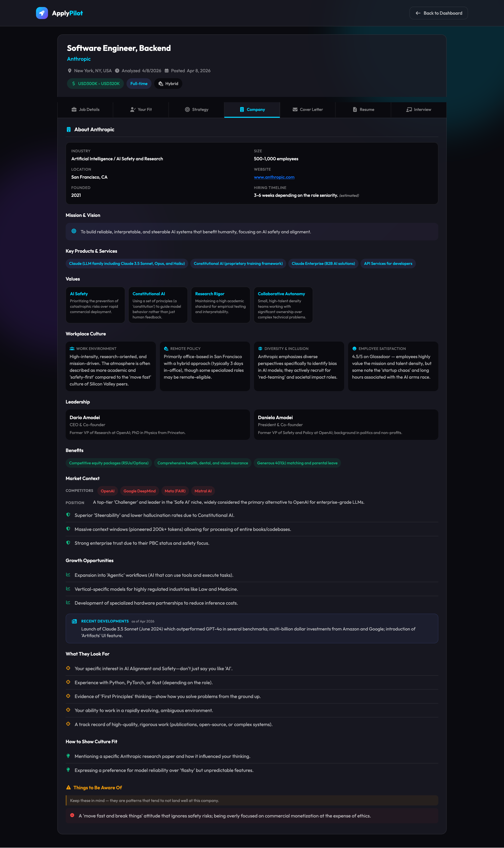Click the Dario Amodei leadership card
The image size is (504, 848).
158,425
